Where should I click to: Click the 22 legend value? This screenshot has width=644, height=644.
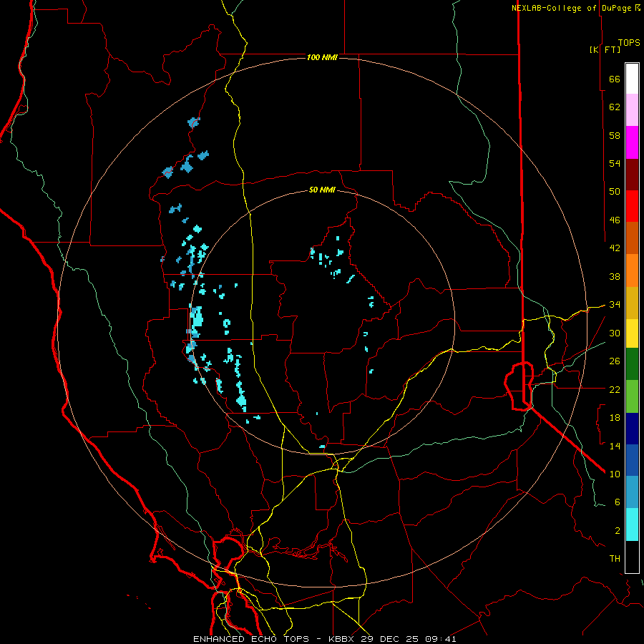[x=615, y=389]
